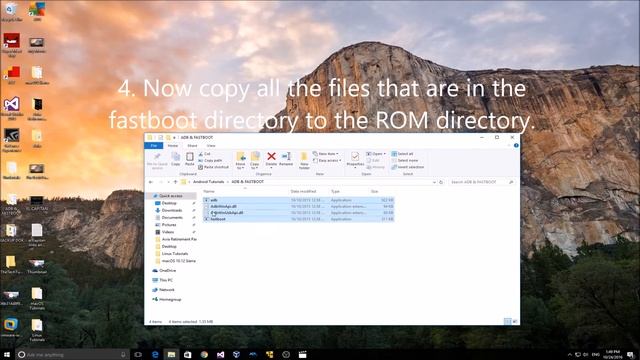Open Downloads in the navigation pane

click(171, 211)
